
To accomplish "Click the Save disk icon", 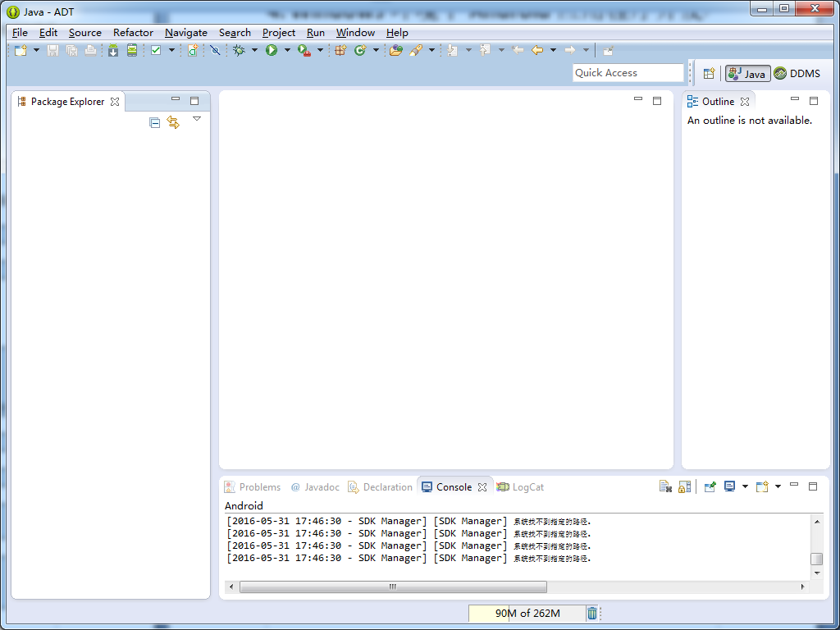I will coord(52,50).
